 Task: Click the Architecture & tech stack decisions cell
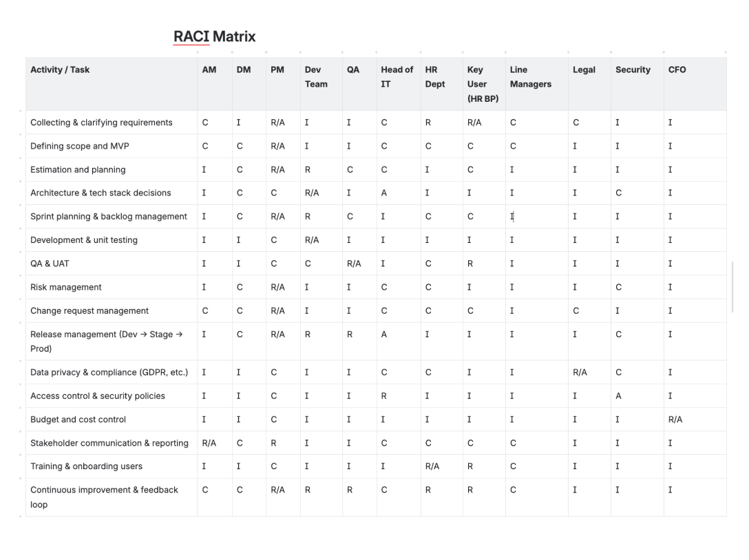coord(101,193)
